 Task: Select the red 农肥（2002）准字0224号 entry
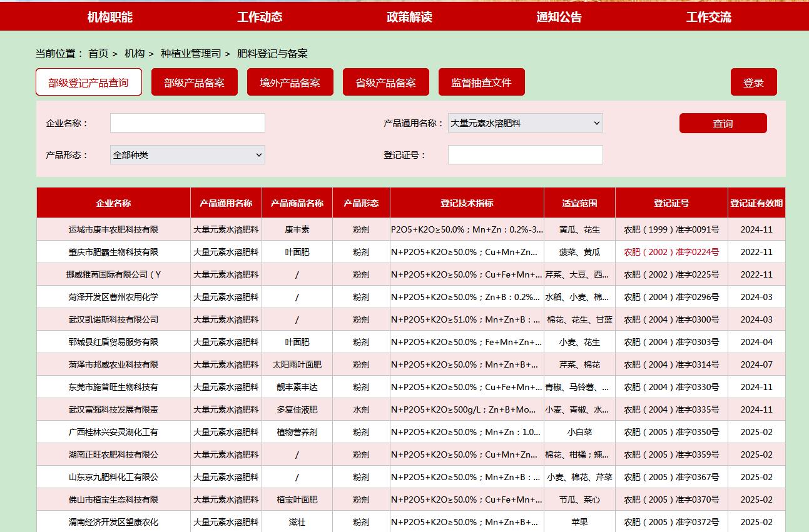pos(670,252)
